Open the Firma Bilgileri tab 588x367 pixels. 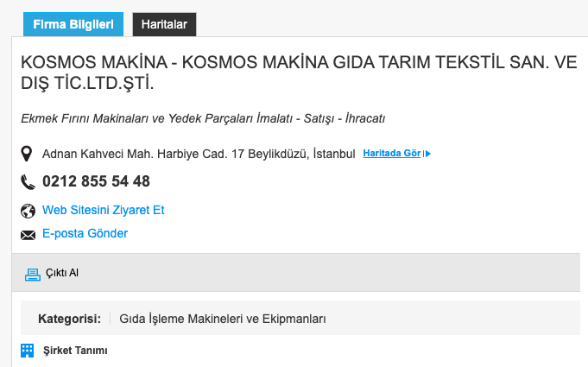[73, 24]
